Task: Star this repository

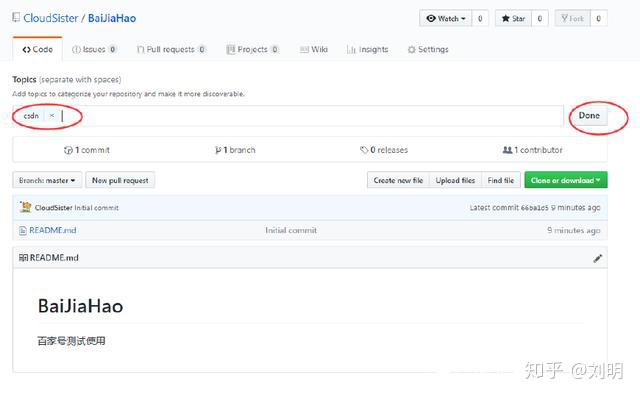Action: coord(513,18)
